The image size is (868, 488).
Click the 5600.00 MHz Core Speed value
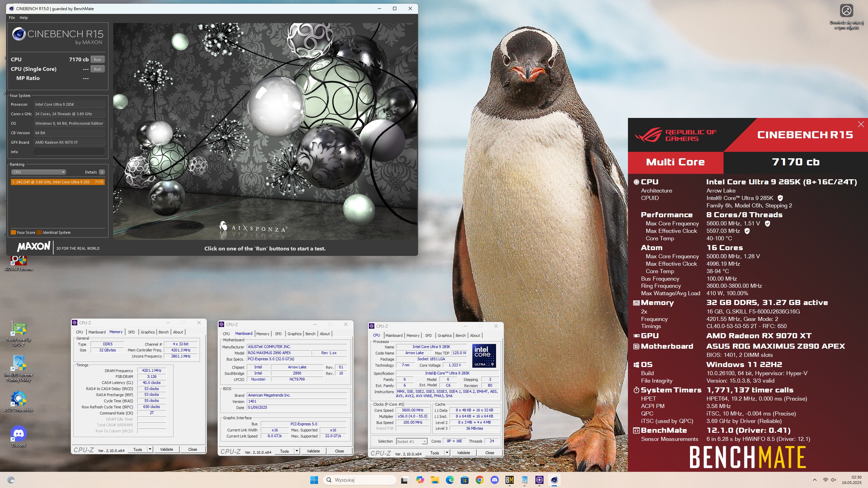coord(413,410)
